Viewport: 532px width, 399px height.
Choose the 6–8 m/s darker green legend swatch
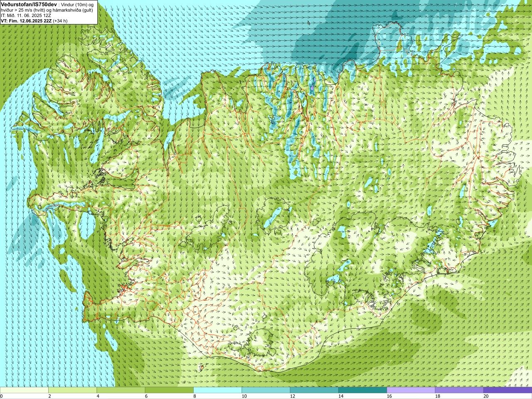click(169, 390)
